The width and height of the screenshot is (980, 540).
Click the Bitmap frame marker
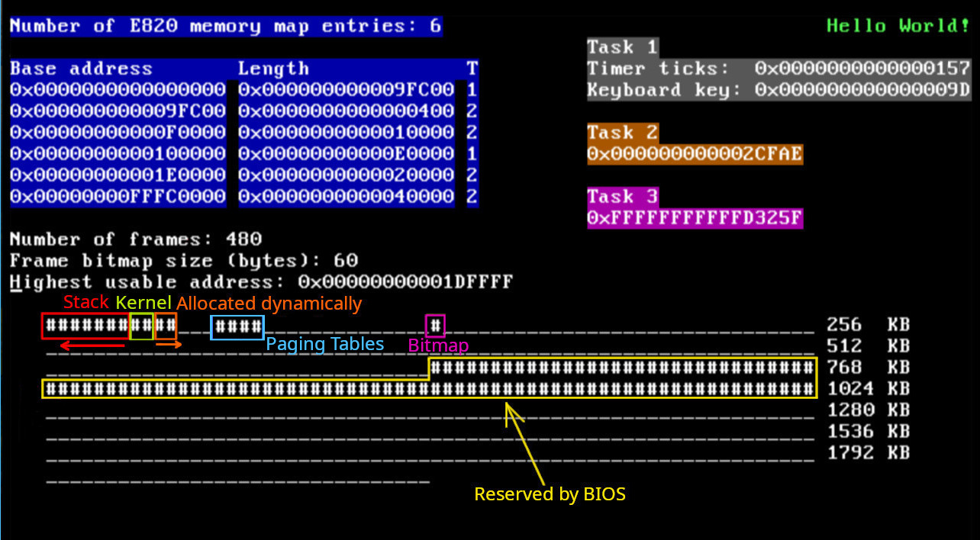[x=434, y=325]
